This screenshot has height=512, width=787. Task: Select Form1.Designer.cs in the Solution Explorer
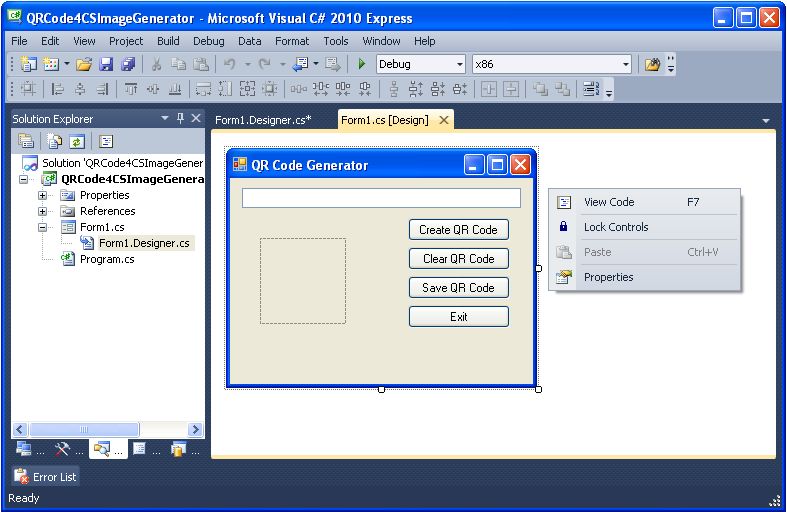[145, 243]
